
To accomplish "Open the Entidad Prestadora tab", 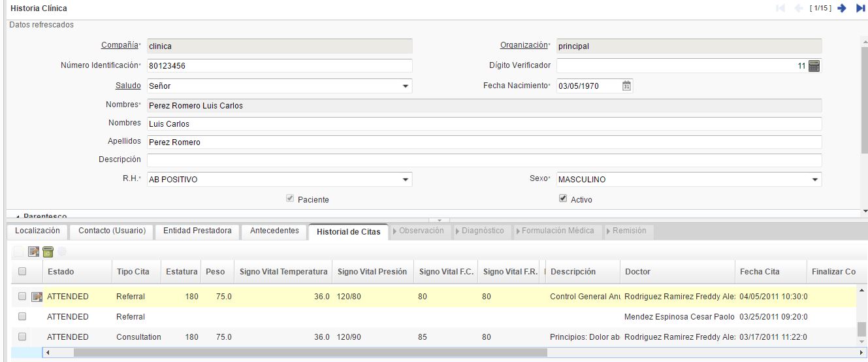I will (x=197, y=231).
